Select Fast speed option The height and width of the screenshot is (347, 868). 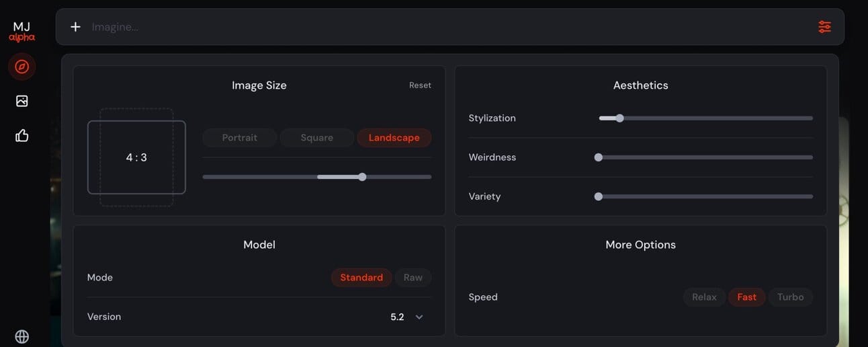746,297
